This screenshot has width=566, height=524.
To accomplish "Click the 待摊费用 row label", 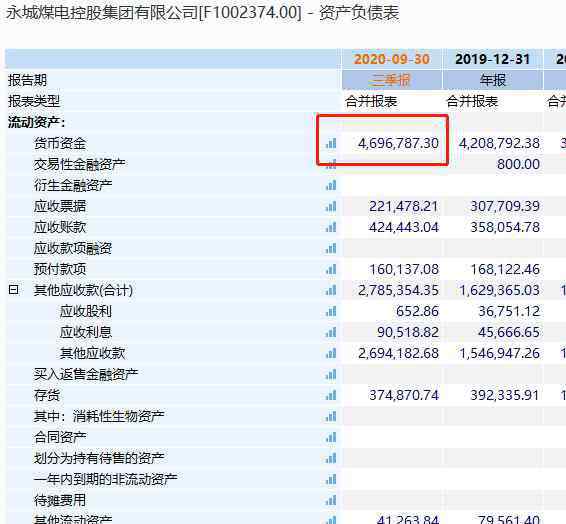I will pyautogui.click(x=60, y=500).
